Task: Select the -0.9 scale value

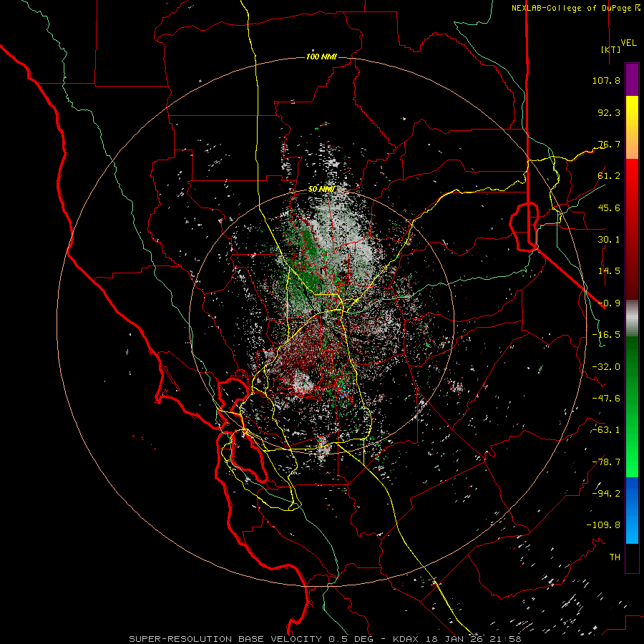Action: coord(609,303)
